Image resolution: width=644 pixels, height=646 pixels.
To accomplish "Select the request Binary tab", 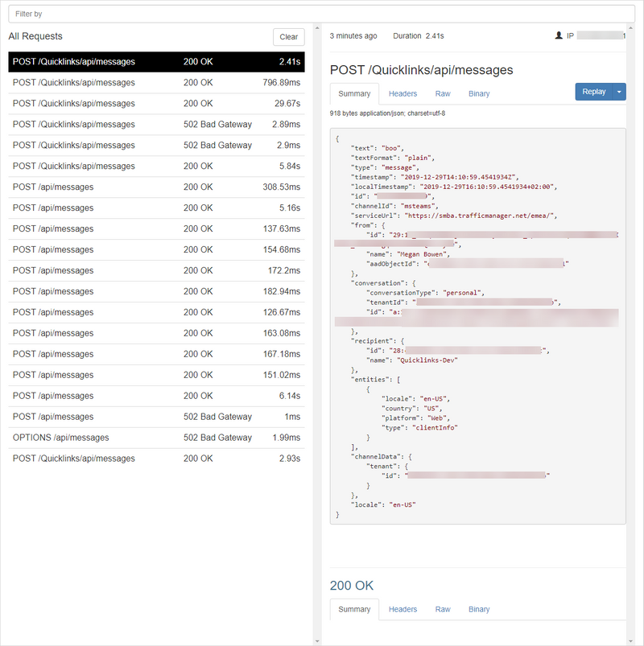I will (479, 94).
